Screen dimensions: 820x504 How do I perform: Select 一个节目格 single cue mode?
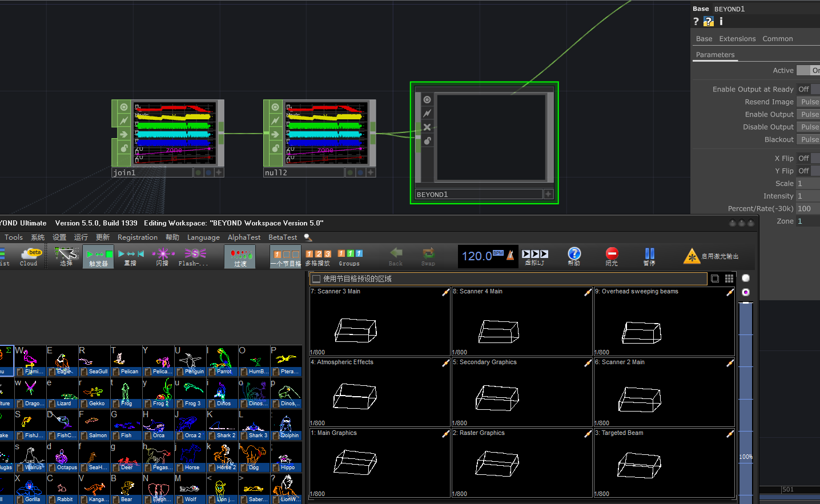click(286, 257)
